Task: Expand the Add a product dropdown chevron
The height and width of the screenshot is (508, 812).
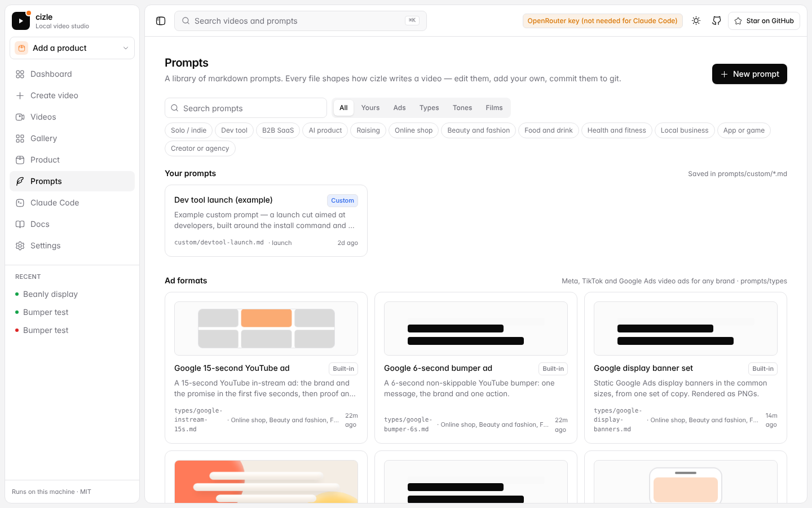Action: point(126,48)
